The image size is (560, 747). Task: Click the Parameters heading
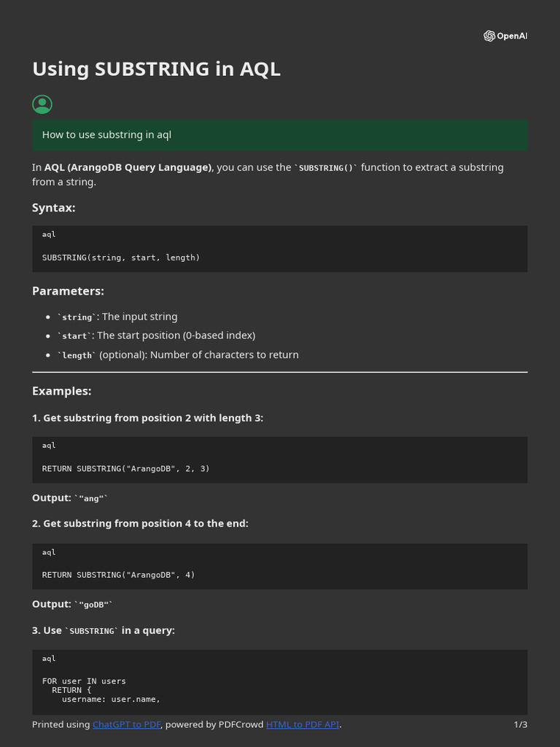[x=68, y=291]
